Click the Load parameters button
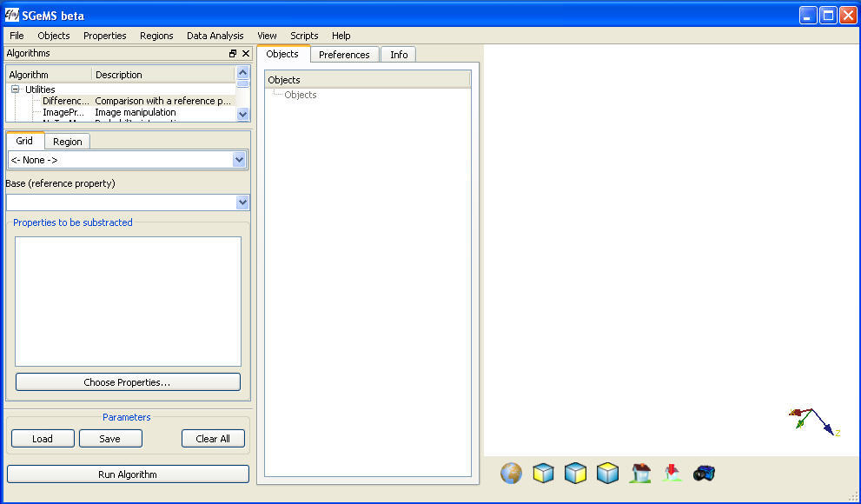Image resolution: width=861 pixels, height=504 pixels. (43, 439)
